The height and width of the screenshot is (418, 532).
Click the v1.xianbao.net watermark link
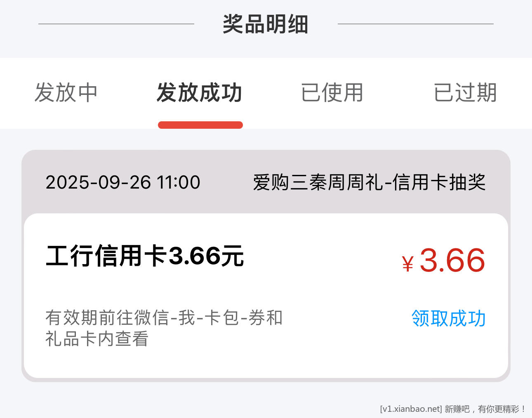click(411, 409)
